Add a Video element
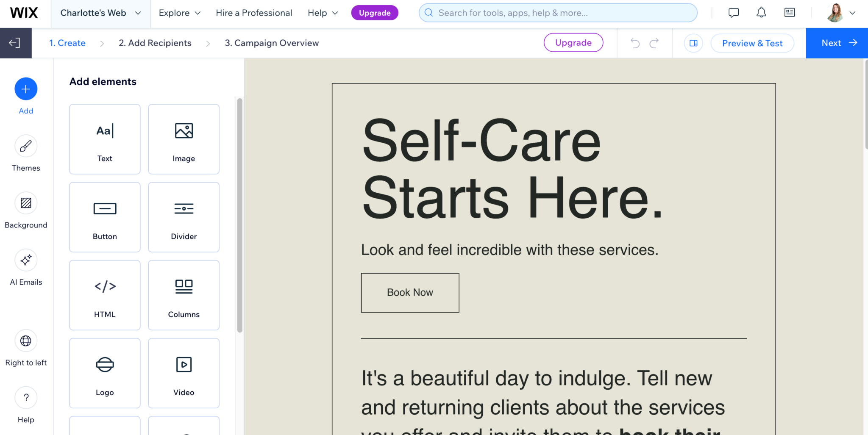The image size is (868, 435). click(184, 373)
